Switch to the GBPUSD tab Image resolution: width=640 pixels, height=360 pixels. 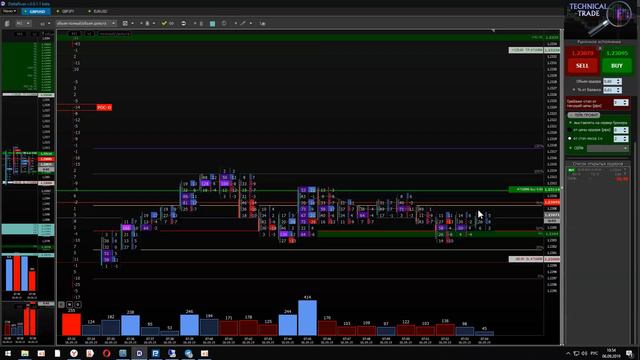tap(36, 11)
